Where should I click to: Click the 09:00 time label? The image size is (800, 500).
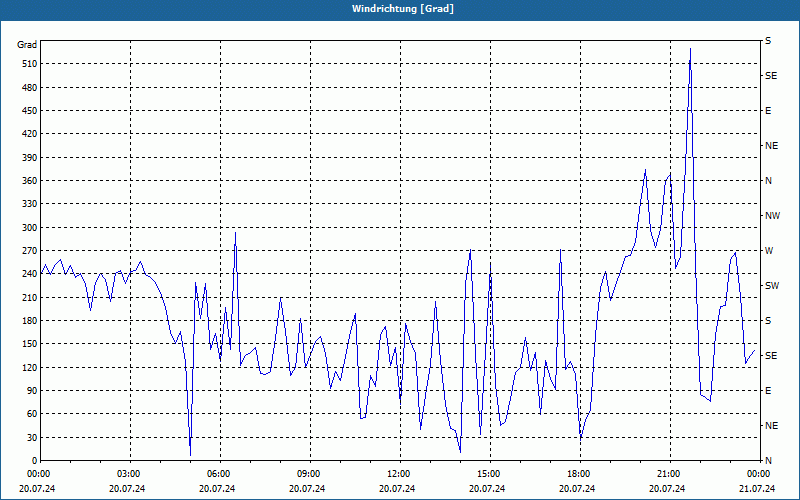click(x=309, y=474)
